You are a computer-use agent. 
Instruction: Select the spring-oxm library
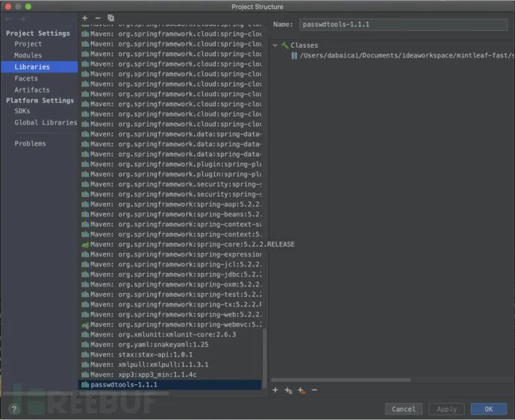(x=171, y=284)
